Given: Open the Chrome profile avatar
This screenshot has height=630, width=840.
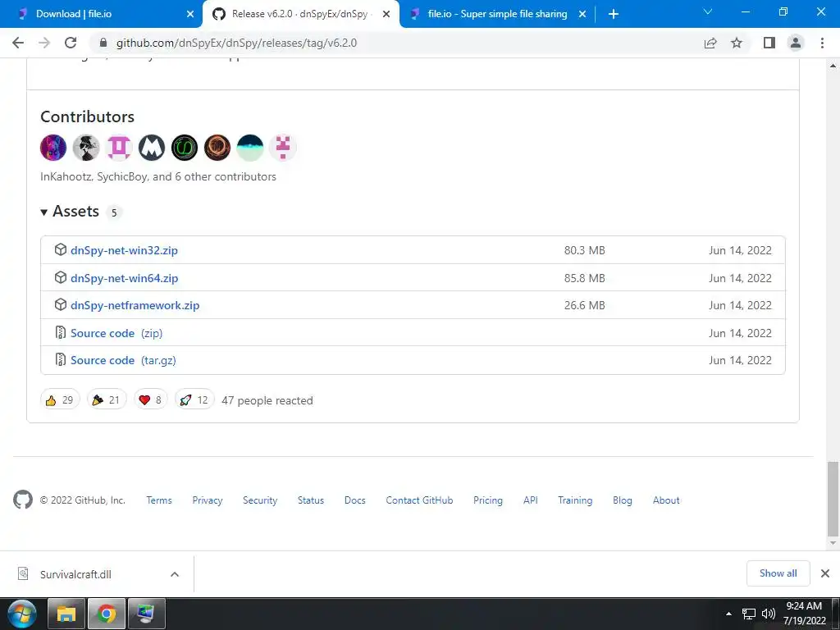Looking at the screenshot, I should [796, 43].
